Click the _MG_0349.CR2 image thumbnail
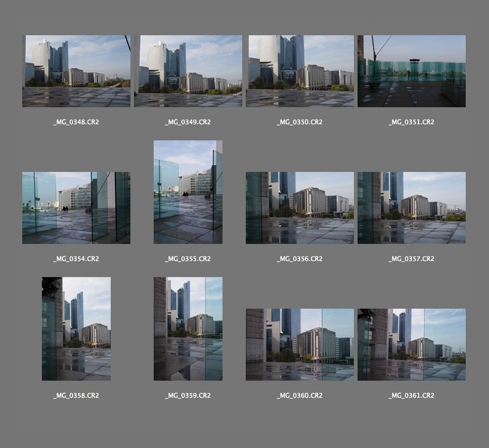 click(x=188, y=71)
